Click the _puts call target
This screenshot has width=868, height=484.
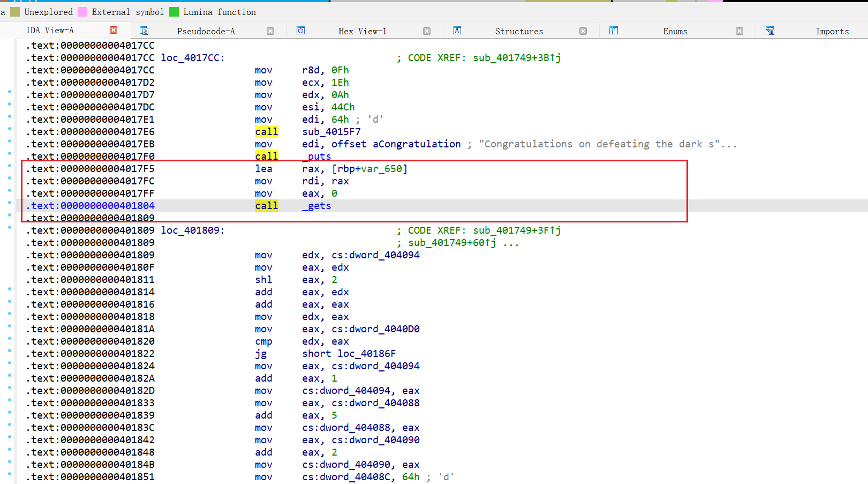click(316, 157)
